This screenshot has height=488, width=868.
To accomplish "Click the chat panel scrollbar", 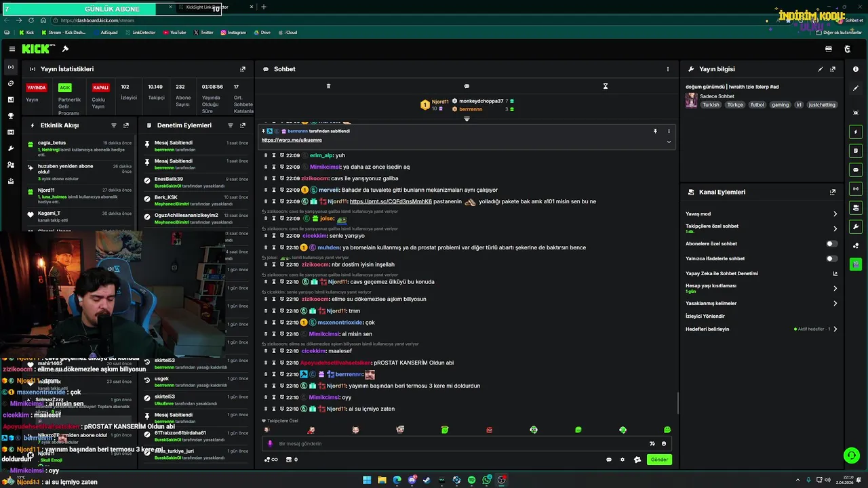I will click(x=677, y=403).
